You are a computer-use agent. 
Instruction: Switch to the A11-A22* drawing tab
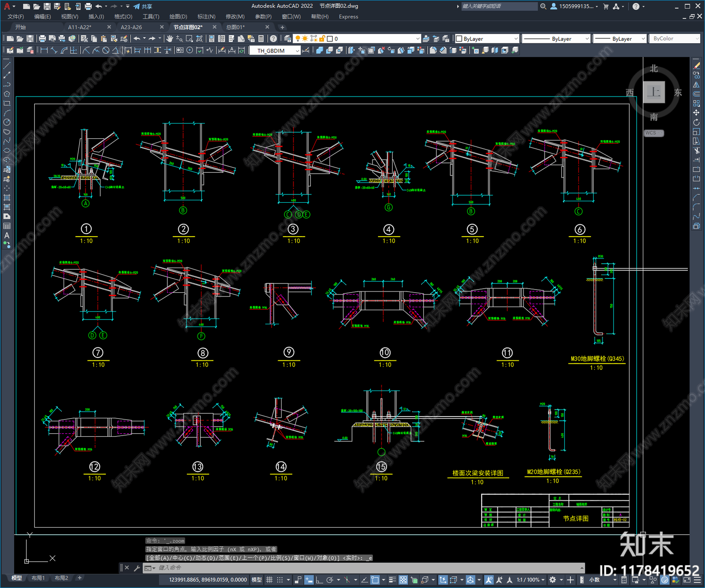(80, 27)
